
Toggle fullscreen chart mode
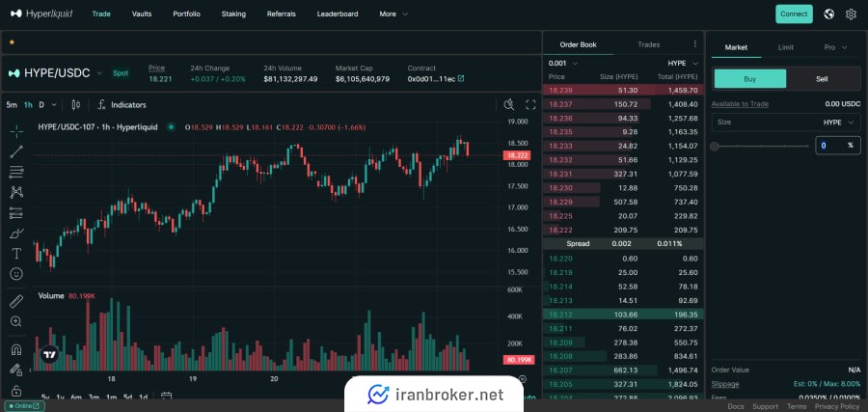(x=530, y=104)
